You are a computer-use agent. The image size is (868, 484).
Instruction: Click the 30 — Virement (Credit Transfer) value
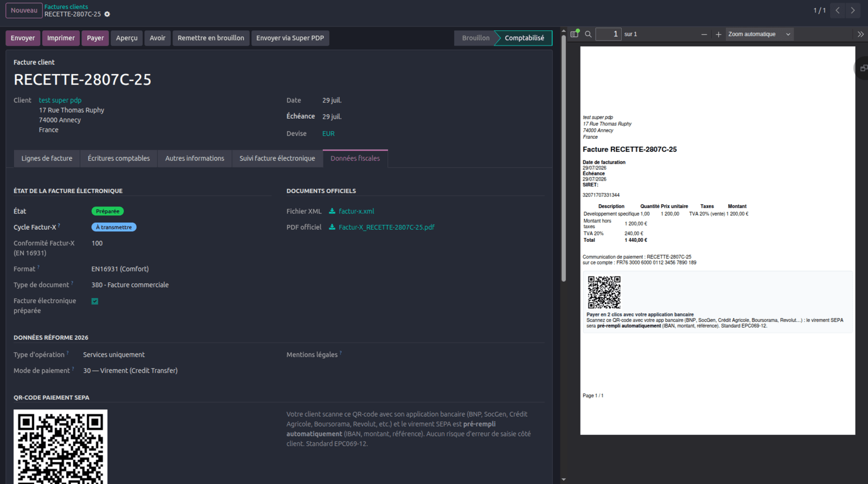[x=130, y=371]
